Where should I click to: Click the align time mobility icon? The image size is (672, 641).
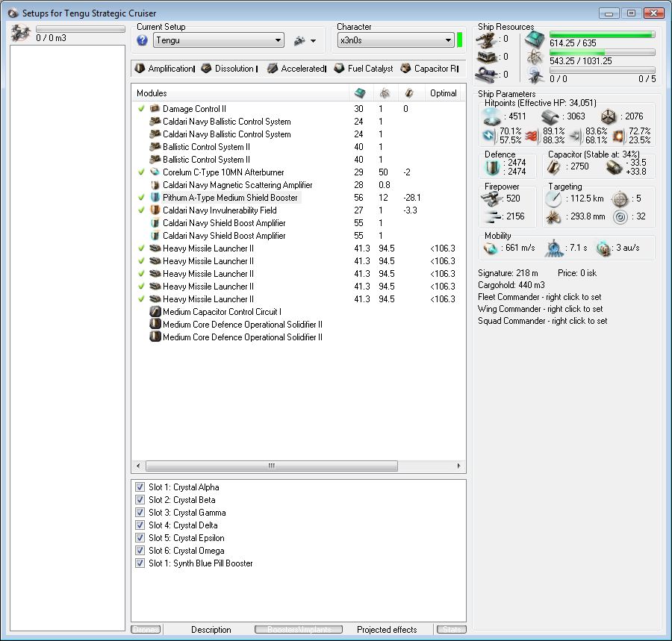tap(554, 248)
